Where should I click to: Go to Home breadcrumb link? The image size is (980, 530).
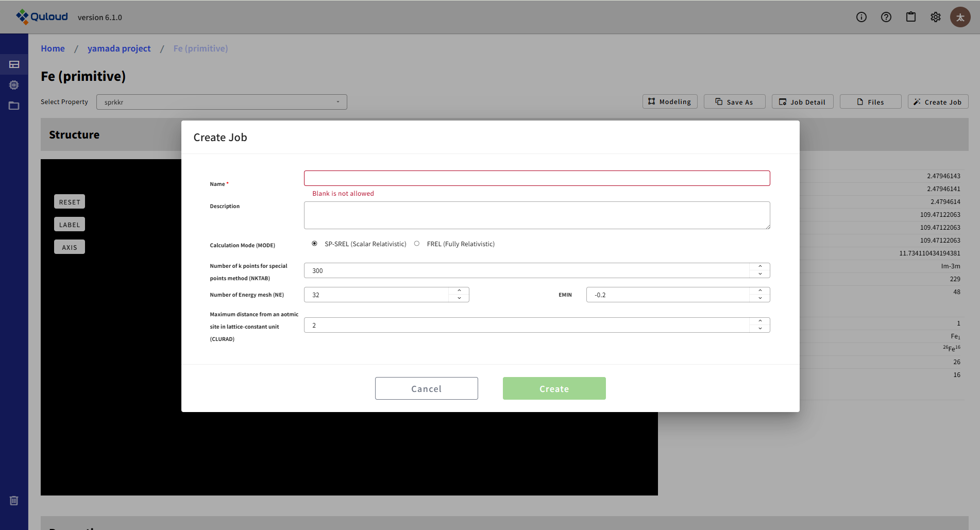pyautogui.click(x=53, y=48)
